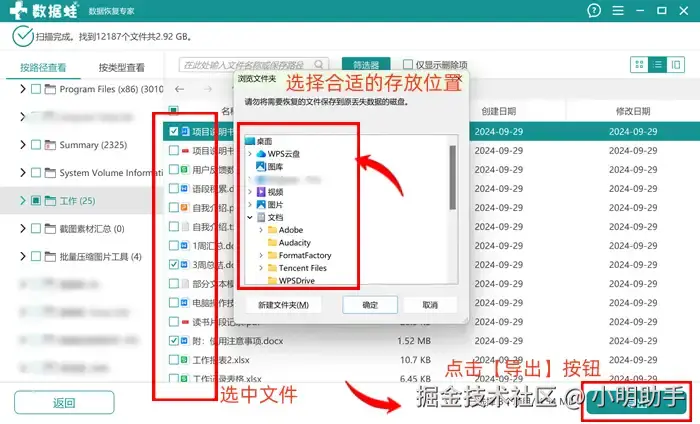Focus the file name search field
This screenshot has height=424, width=700.
pos(254,65)
